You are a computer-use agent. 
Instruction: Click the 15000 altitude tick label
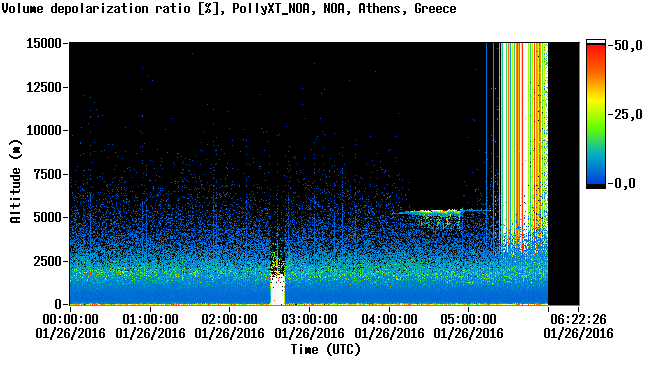coord(44,43)
